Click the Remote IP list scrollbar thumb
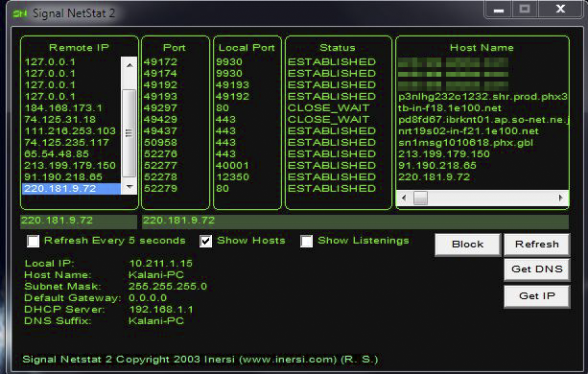Image resolution: width=588 pixels, height=374 pixels. (129, 132)
